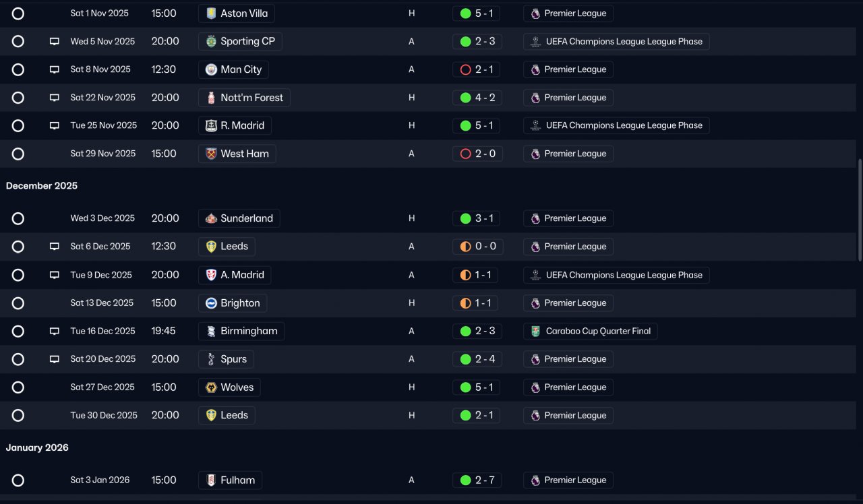Click the TV icon next to the Spurs fixture
The image size is (863, 504).
click(x=55, y=359)
